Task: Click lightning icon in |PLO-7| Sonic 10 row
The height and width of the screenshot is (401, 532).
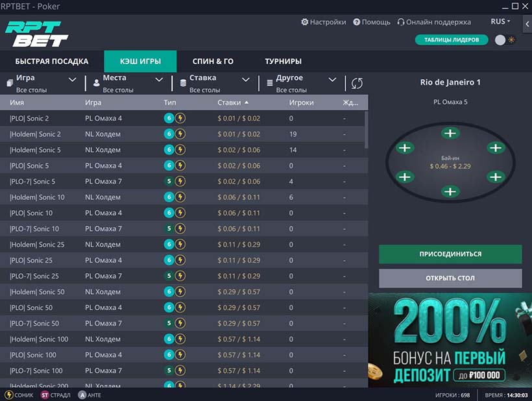Action: 180,228
